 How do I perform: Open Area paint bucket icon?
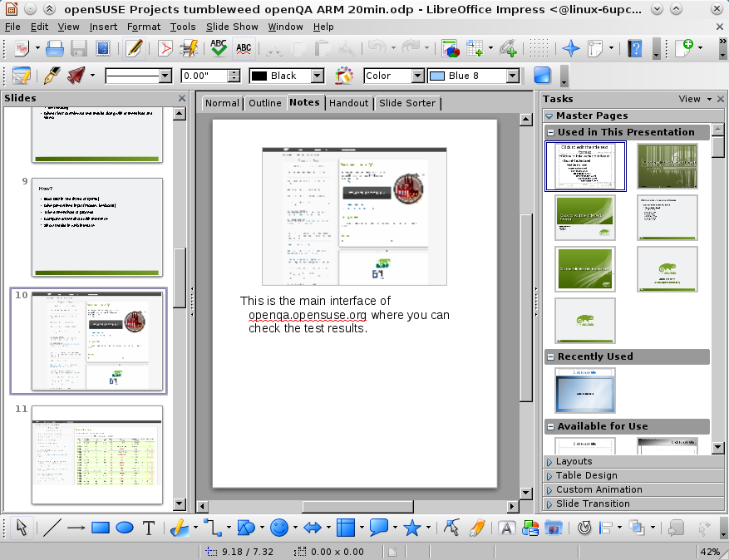344,76
